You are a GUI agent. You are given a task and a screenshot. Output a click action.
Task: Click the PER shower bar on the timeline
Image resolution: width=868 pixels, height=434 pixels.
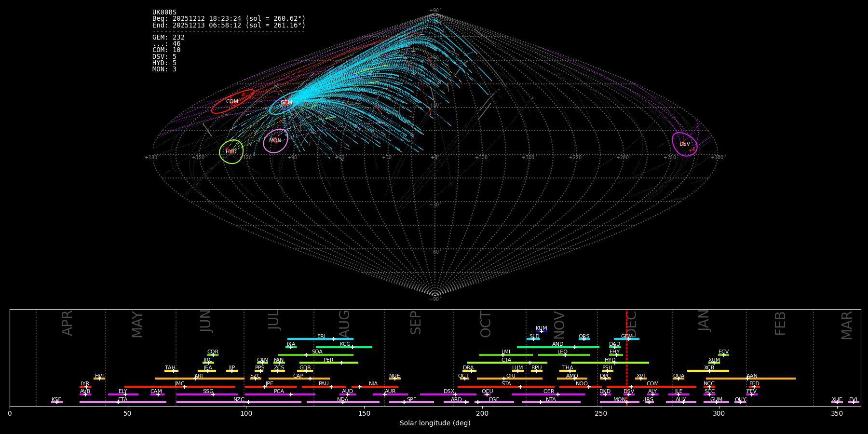pos(329,363)
